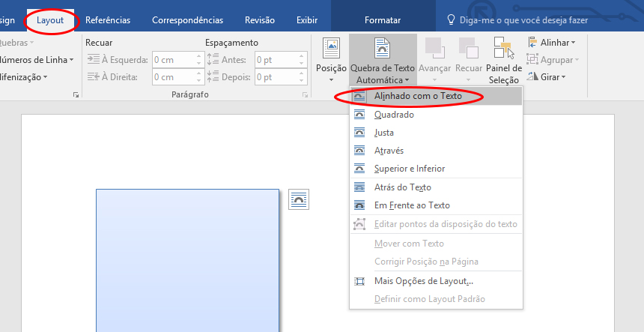Click the Girar rotate icon
Screen dimensions: 644x332
[x=532, y=77]
